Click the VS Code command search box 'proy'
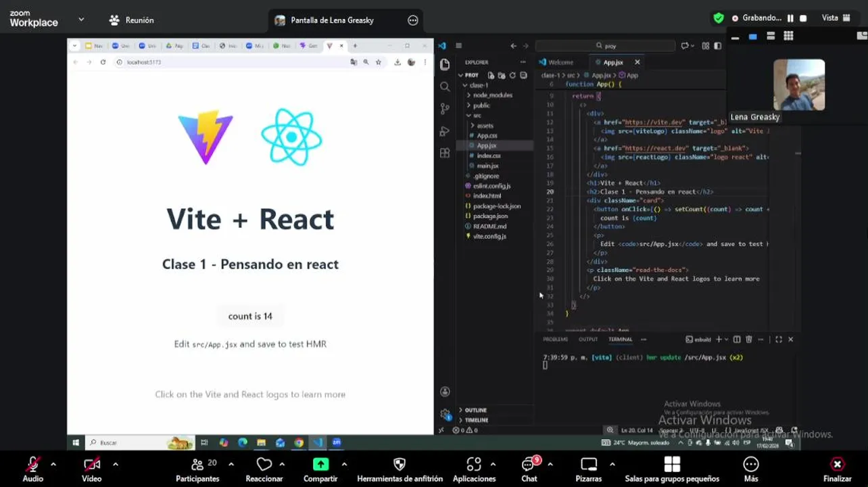The height and width of the screenshot is (487, 868). [x=606, y=46]
